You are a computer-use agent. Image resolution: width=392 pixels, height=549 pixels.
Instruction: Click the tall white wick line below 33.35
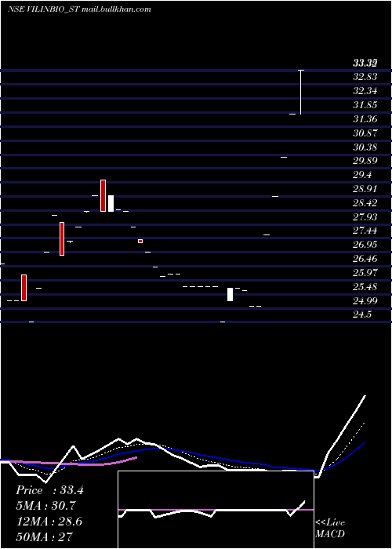pos(300,92)
